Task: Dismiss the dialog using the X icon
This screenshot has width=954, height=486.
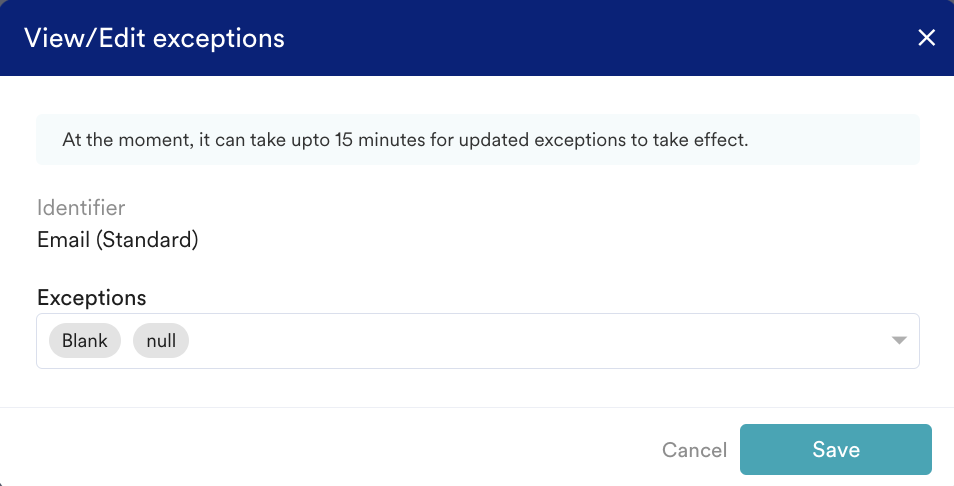Action: click(927, 38)
